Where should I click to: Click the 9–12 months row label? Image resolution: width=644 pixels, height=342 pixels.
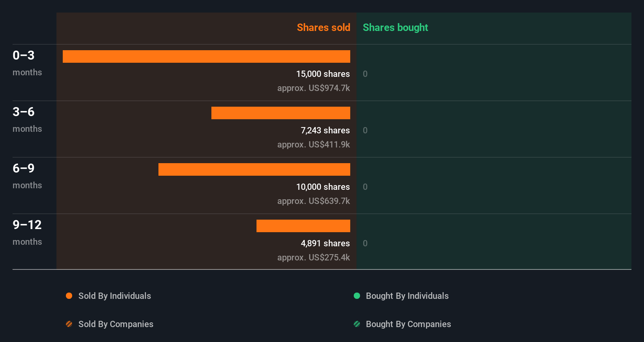pyautogui.click(x=27, y=233)
